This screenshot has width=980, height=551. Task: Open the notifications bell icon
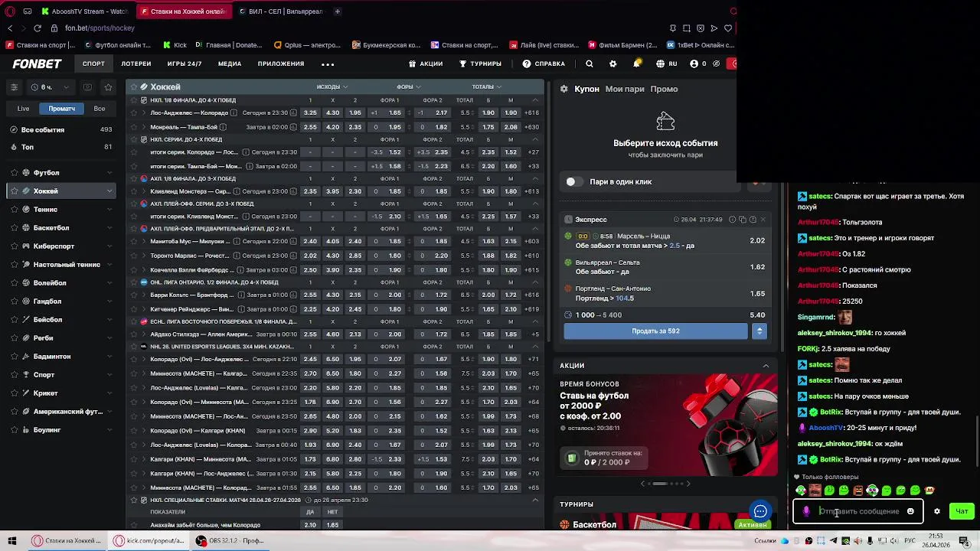pos(636,64)
